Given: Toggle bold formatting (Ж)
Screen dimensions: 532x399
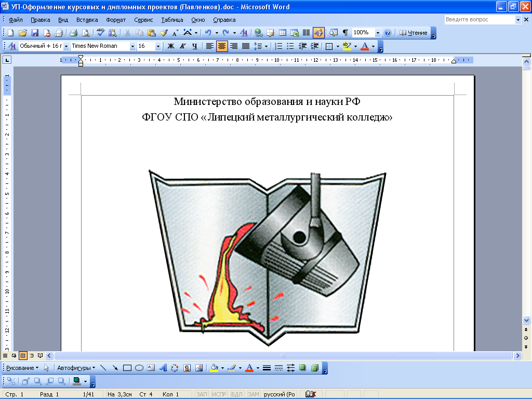Looking at the screenshot, I should tap(170, 46).
